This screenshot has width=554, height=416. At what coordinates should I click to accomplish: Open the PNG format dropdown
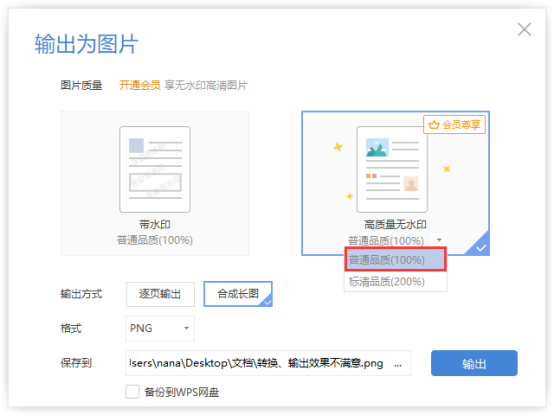(x=160, y=328)
